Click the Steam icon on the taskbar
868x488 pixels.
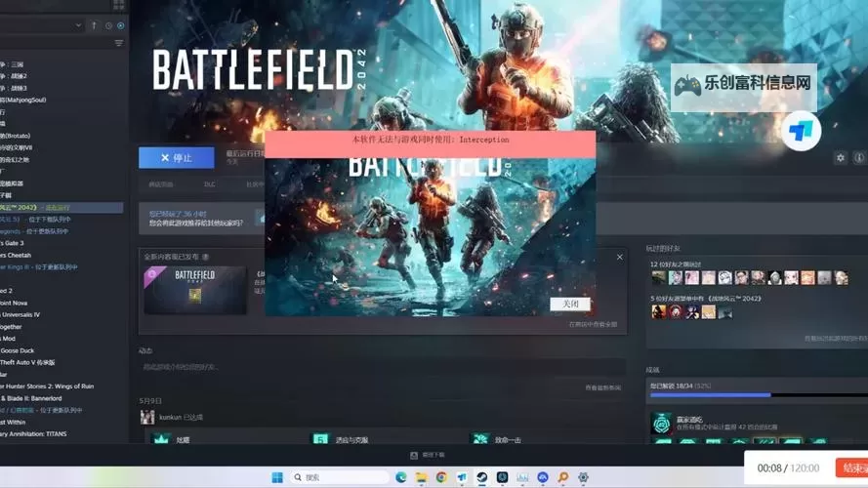[x=482, y=477]
